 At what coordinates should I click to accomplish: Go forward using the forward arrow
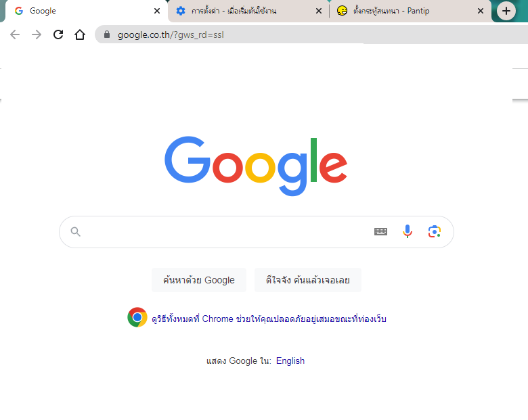click(x=37, y=34)
